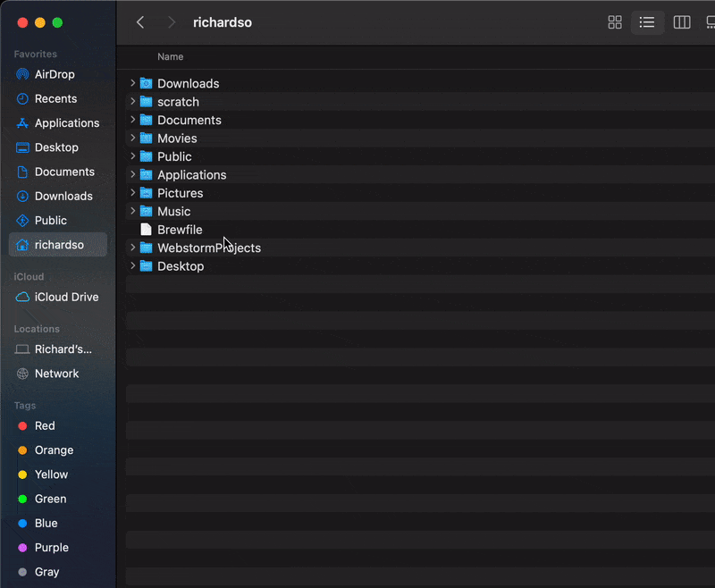The height and width of the screenshot is (588, 715).
Task: Click the Tags section heading
Action: pyautogui.click(x=25, y=406)
